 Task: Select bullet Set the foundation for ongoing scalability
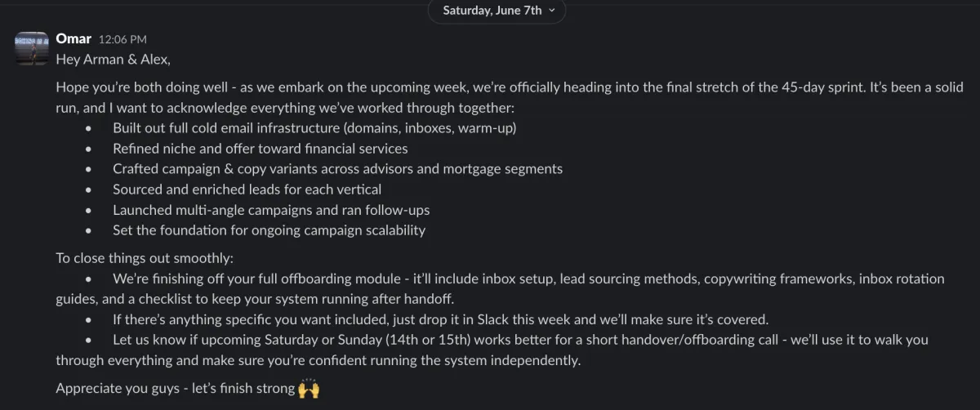click(269, 230)
